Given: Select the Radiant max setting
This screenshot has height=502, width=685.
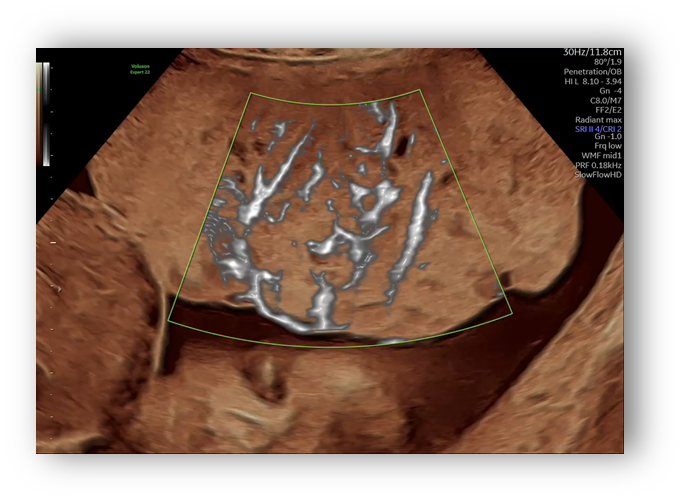Looking at the screenshot, I should coord(598,128).
